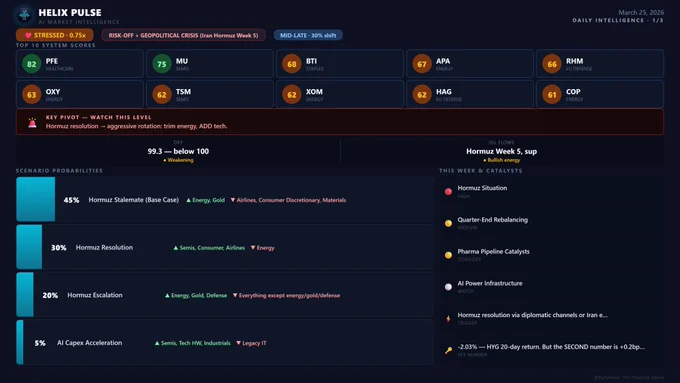The height and width of the screenshot is (383, 680).
Task: Select 'Hormuz Escalation' scenario label
Action: click(x=95, y=295)
